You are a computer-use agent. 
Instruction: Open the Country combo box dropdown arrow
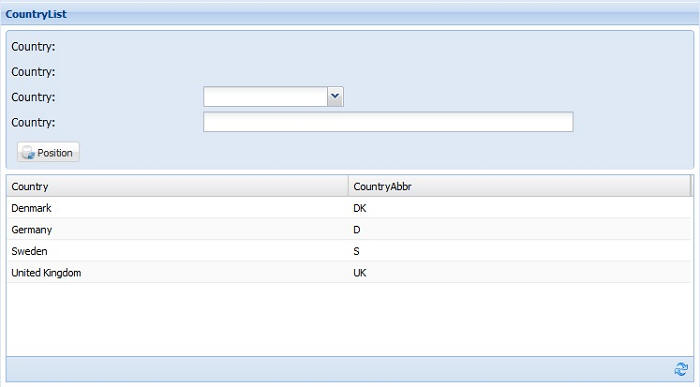[335, 96]
